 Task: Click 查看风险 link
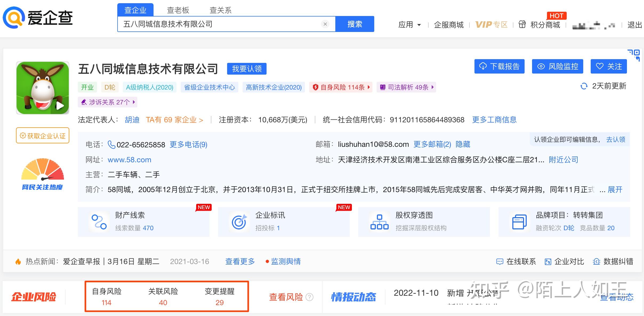(x=286, y=297)
